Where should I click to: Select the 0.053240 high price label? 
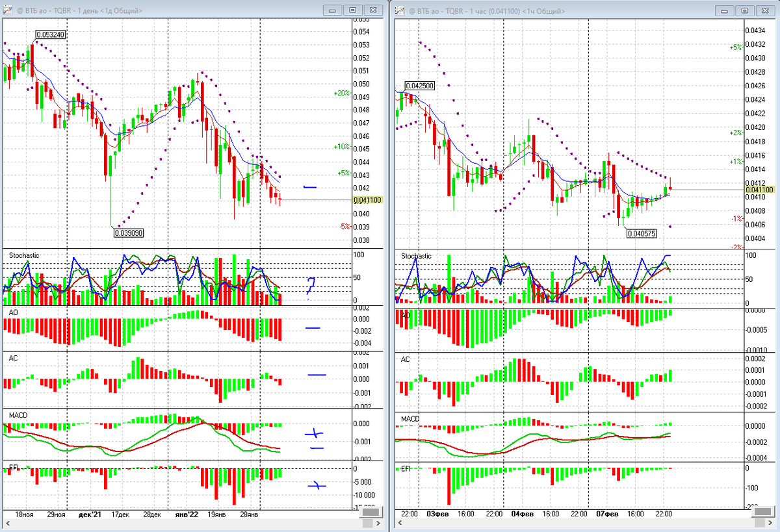point(51,34)
